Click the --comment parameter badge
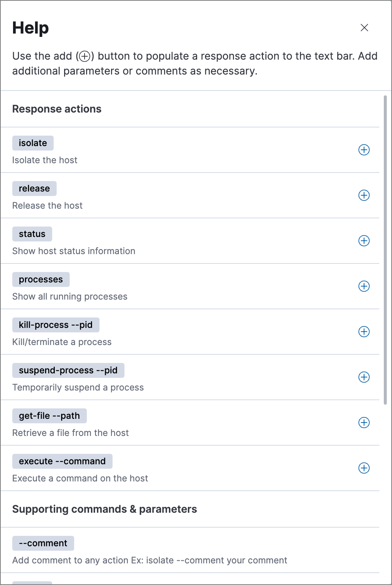This screenshot has width=392, height=585. click(43, 543)
